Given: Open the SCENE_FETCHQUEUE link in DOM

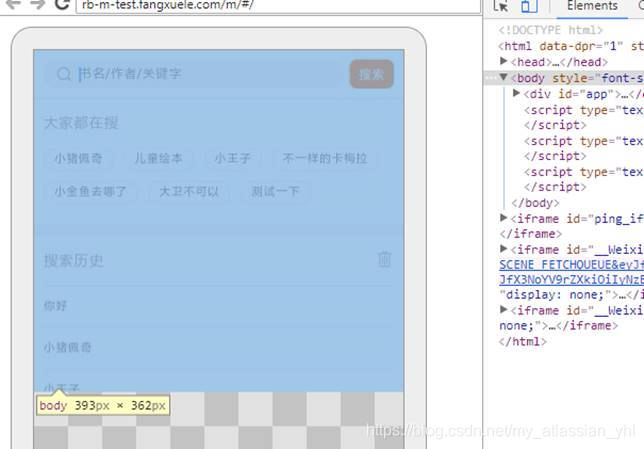Looking at the screenshot, I should point(571,264).
